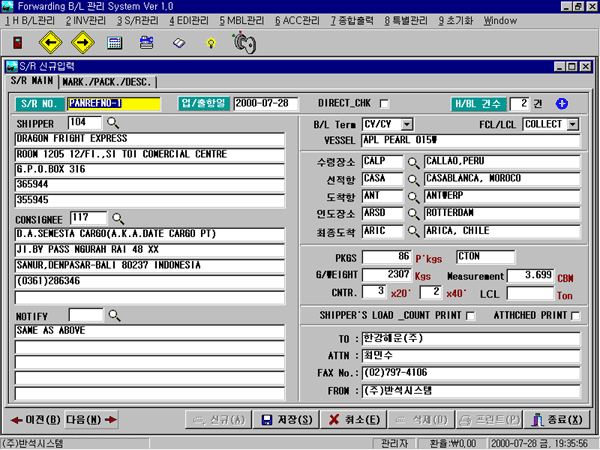The height and width of the screenshot is (450, 600).
Task: Exit the form with 종료(X) button
Action: pyautogui.click(x=557, y=420)
